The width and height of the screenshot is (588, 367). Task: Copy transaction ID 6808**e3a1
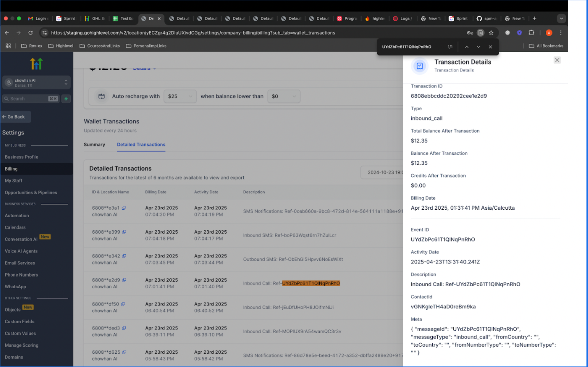(x=124, y=208)
